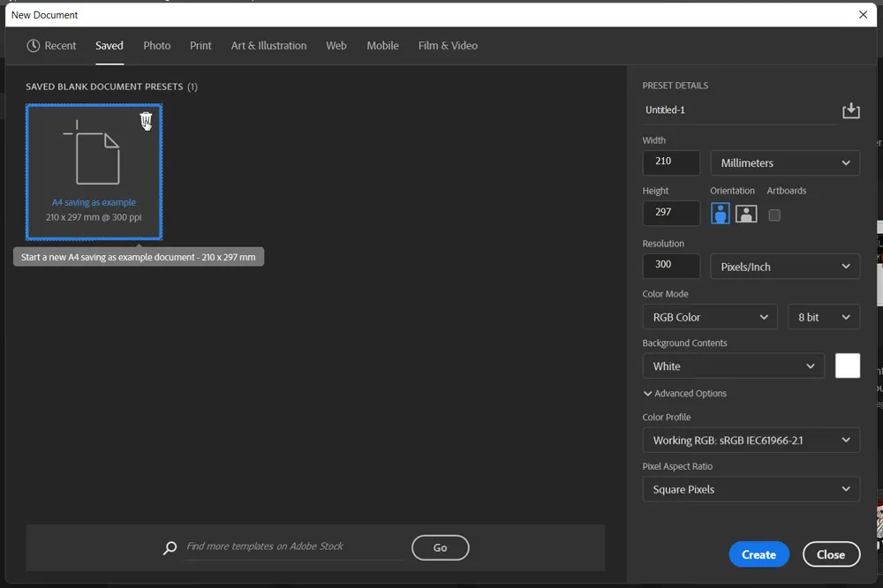Enable the Artboards checkbox
This screenshot has height=588, width=883.
[774, 215]
